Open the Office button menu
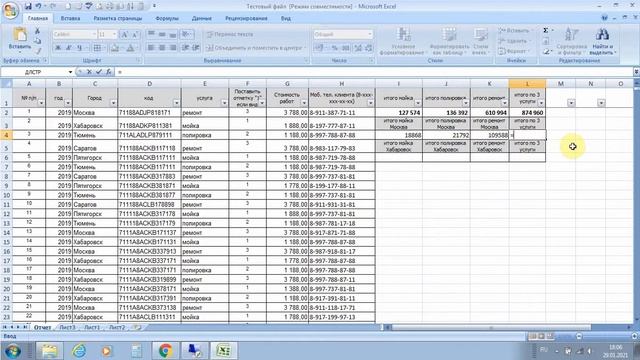The image size is (640, 360). (x=10, y=10)
